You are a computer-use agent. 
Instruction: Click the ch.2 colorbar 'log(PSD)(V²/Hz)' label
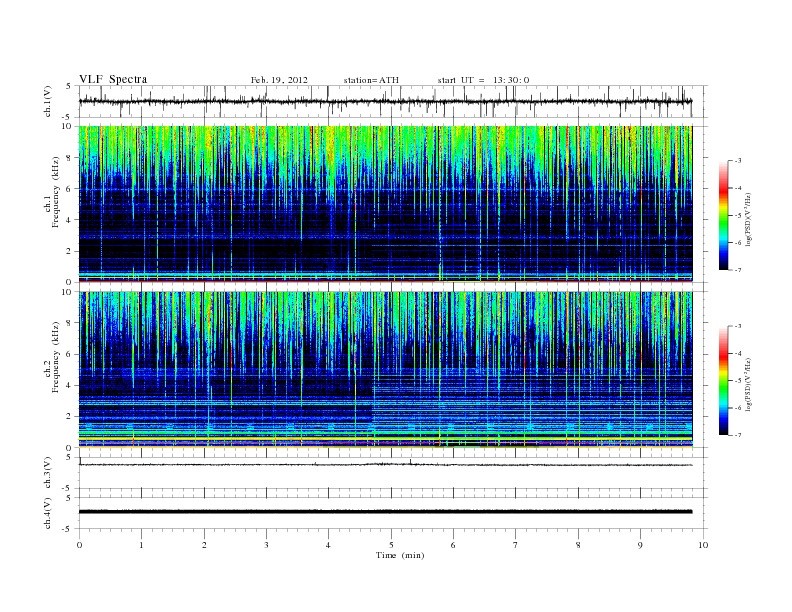[x=749, y=384]
